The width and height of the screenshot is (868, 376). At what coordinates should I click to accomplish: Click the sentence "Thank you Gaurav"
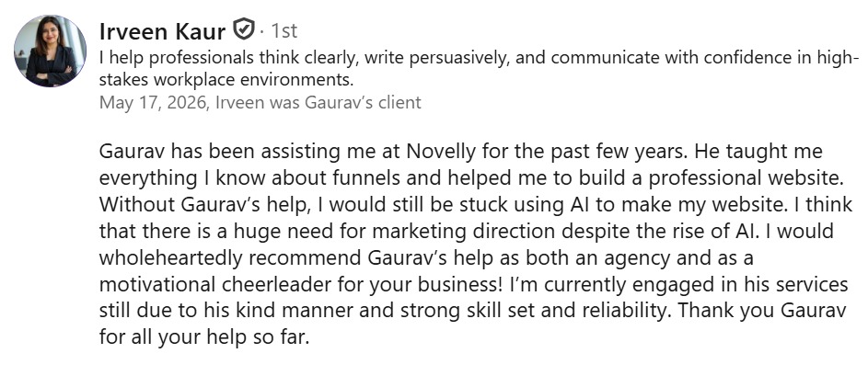(x=762, y=311)
